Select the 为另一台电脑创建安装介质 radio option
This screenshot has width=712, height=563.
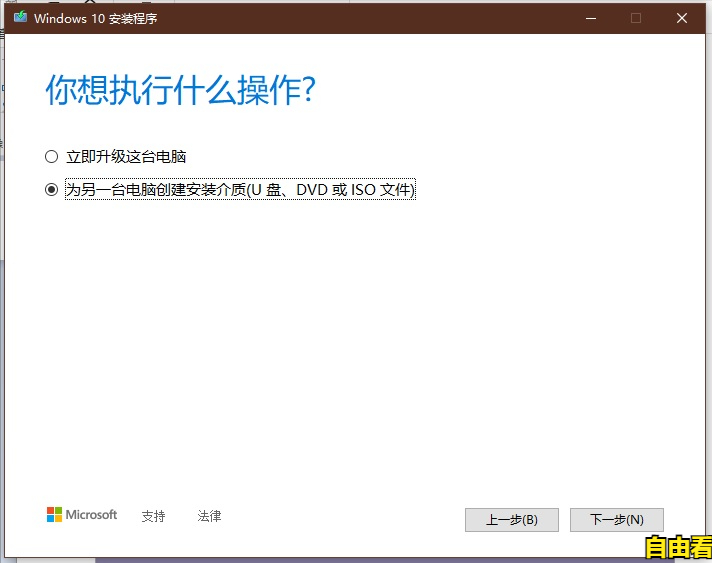coord(51,189)
